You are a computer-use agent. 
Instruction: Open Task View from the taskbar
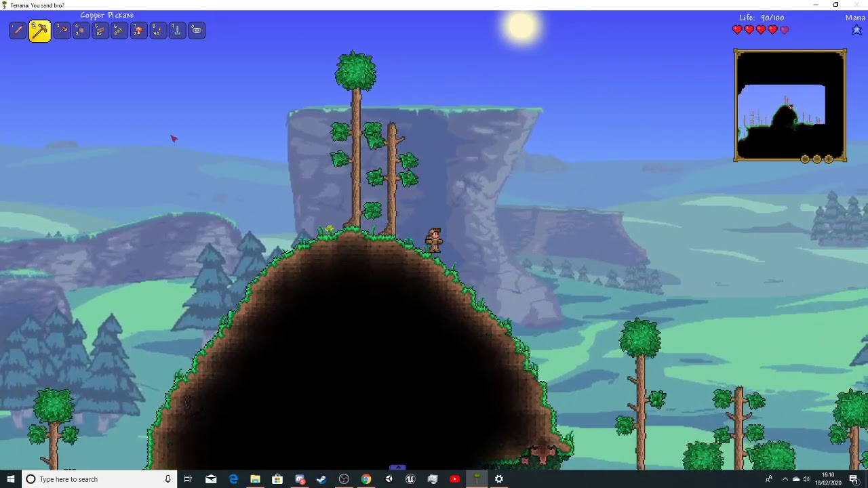point(189,479)
